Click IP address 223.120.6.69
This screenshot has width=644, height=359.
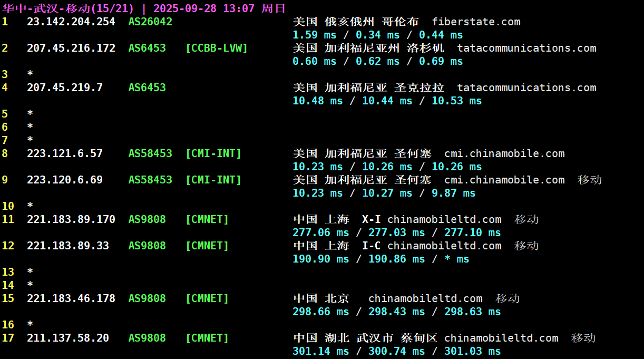[x=65, y=180]
